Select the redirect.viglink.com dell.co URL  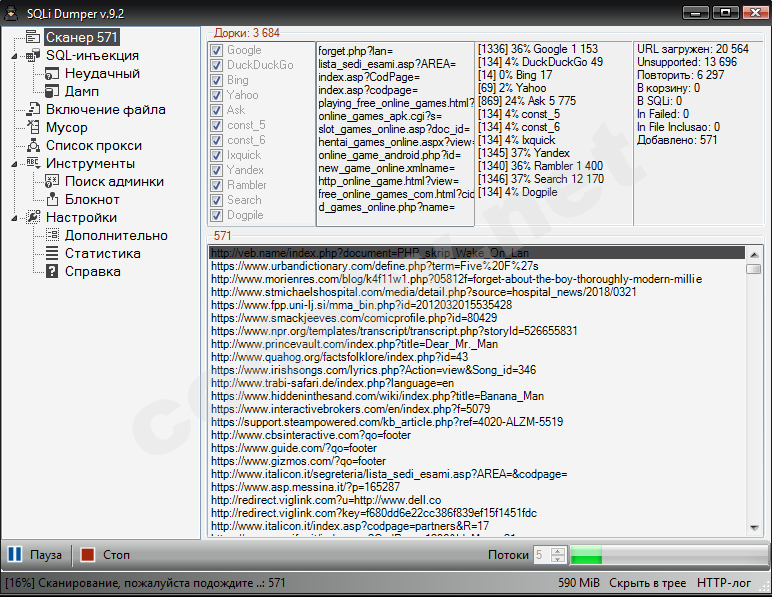pyautogui.click(x=326, y=500)
